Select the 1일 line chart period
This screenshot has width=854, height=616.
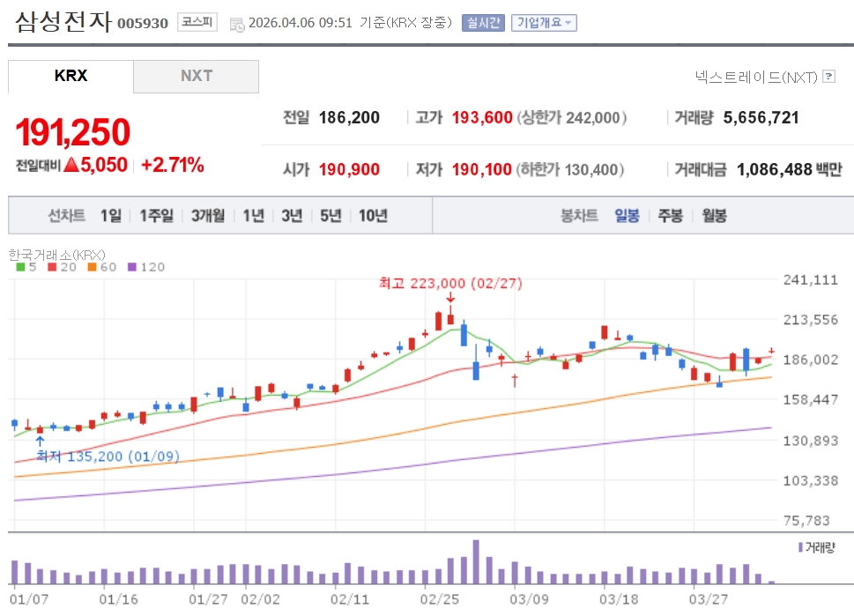tap(111, 215)
